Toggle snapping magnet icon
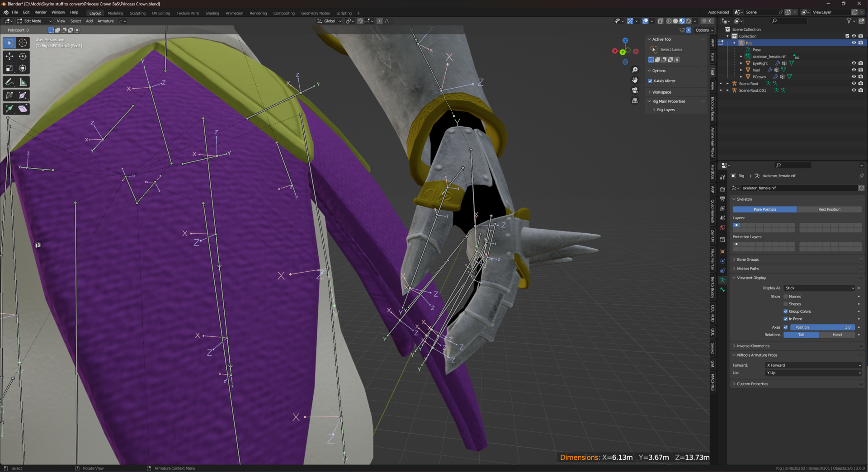This screenshot has height=472, width=868. tap(360, 21)
